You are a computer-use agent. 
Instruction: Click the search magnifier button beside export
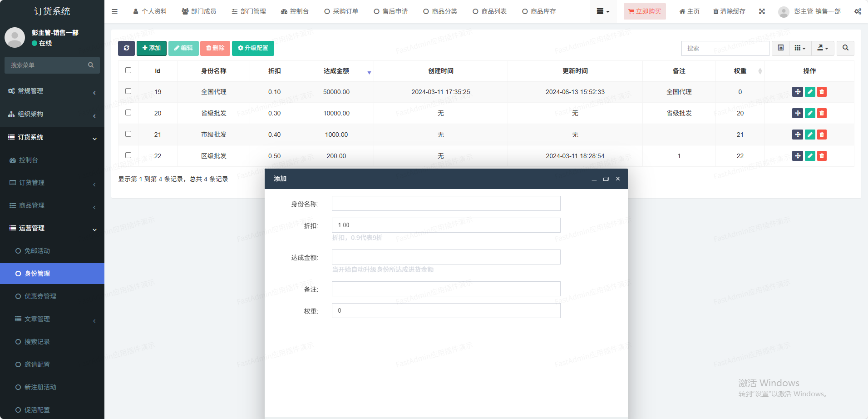845,48
